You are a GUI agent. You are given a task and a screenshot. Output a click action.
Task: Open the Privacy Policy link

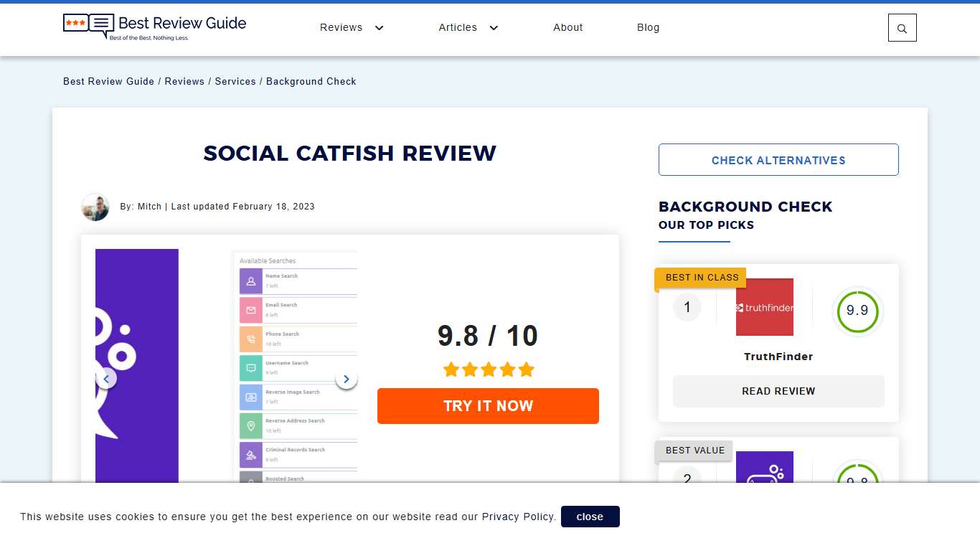(x=518, y=517)
